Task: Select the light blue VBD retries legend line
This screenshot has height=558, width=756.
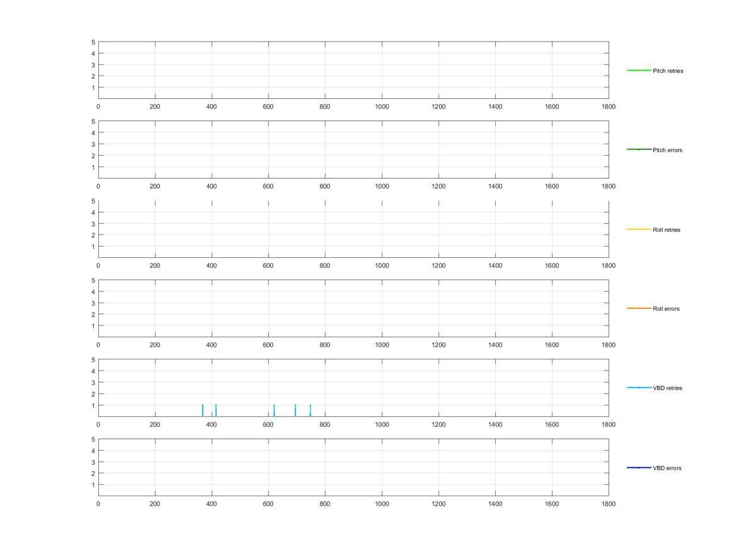Action: point(639,388)
